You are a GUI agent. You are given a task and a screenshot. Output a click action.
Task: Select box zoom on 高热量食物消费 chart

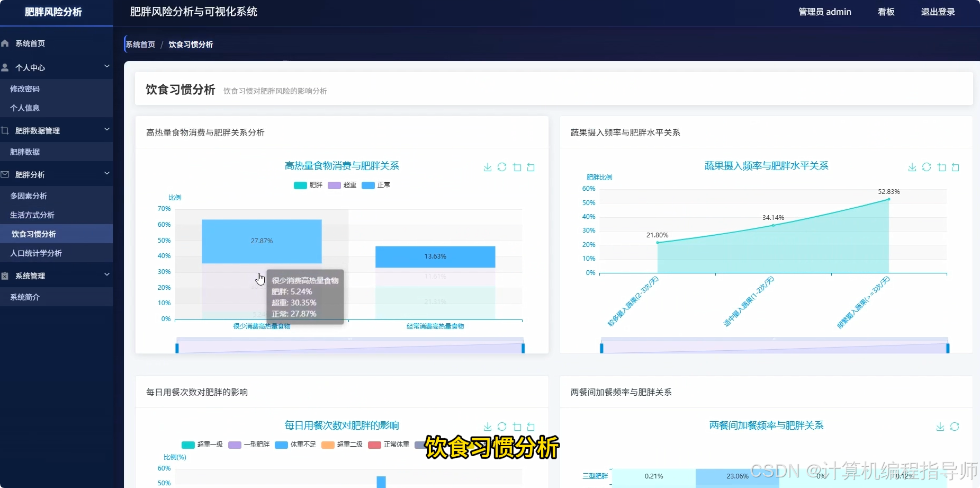pos(517,167)
